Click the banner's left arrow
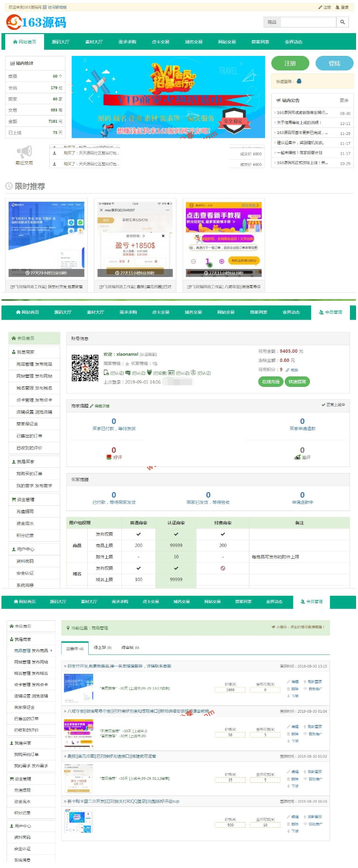The image size is (358, 868). tap(92, 98)
